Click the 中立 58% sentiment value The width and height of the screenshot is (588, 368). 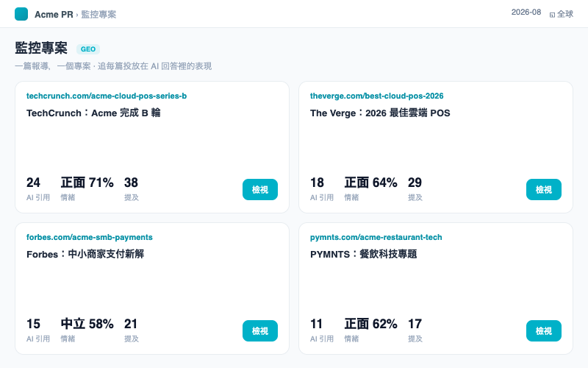tap(87, 324)
